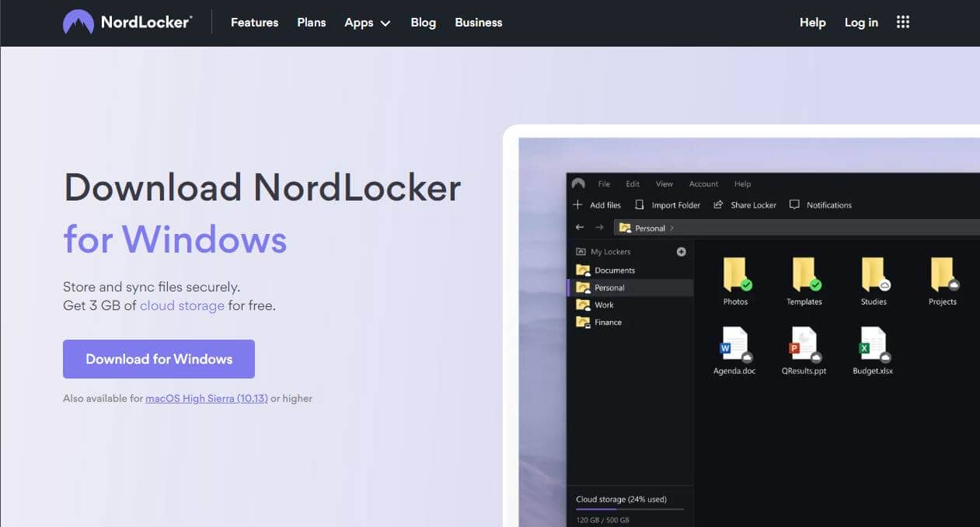Screen dimensions: 980x527
Task: Click the add locker plus button
Action: tap(681, 251)
